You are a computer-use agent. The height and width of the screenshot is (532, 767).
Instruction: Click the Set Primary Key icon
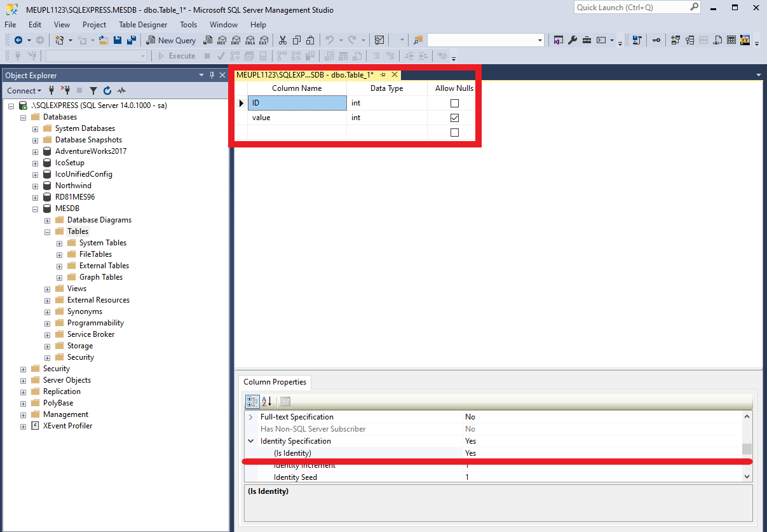click(656, 40)
